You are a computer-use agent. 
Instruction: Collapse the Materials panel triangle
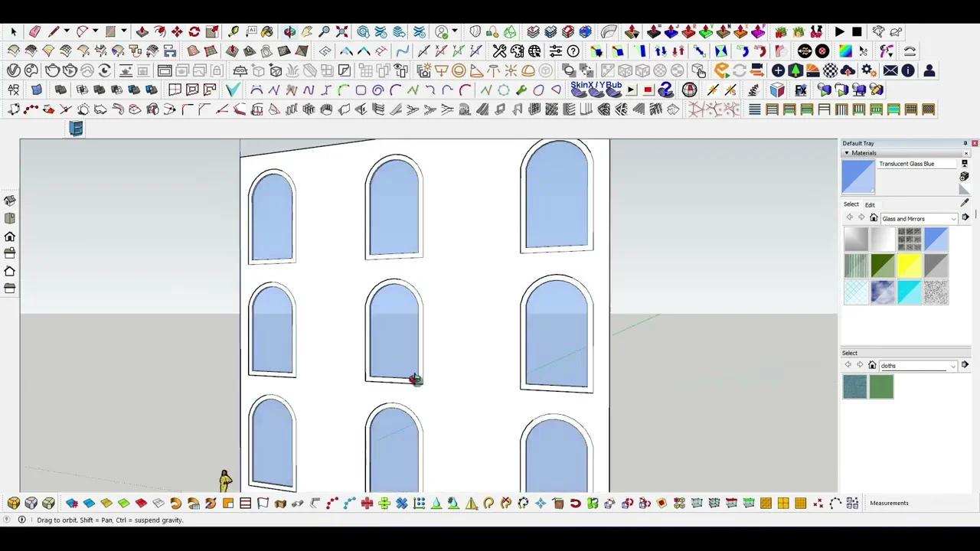click(847, 153)
